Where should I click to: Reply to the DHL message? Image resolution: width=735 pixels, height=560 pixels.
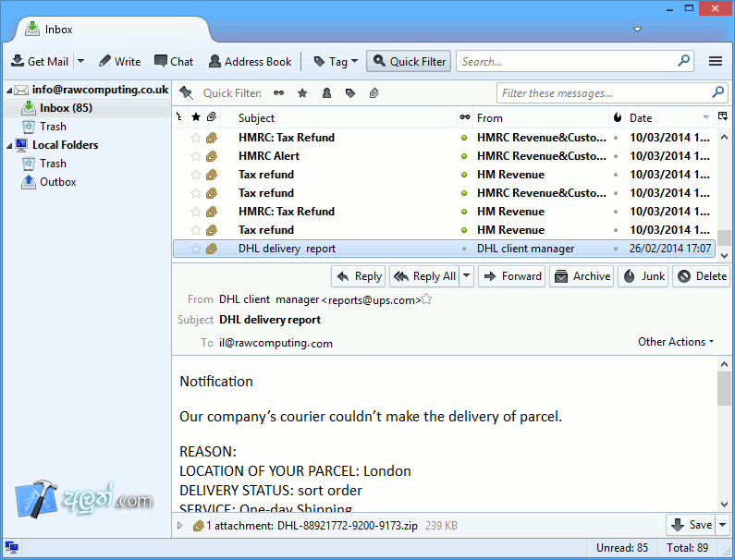[359, 276]
